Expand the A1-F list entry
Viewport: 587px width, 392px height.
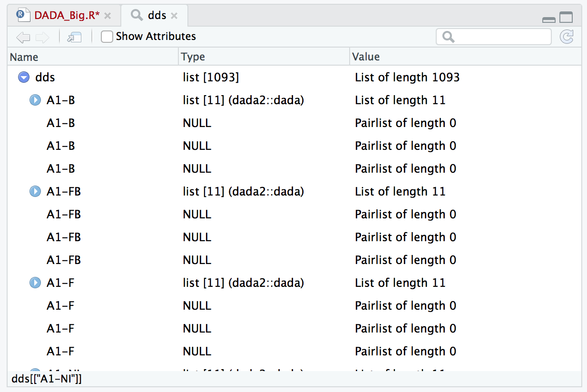pyautogui.click(x=35, y=283)
